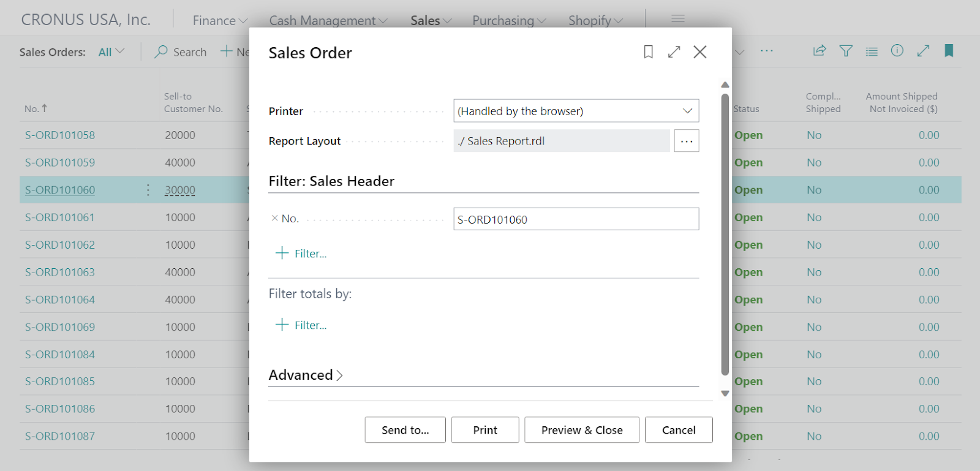Expand the Sales Order dialog to full screen
Screen dimensions: 980x471
tap(674, 52)
